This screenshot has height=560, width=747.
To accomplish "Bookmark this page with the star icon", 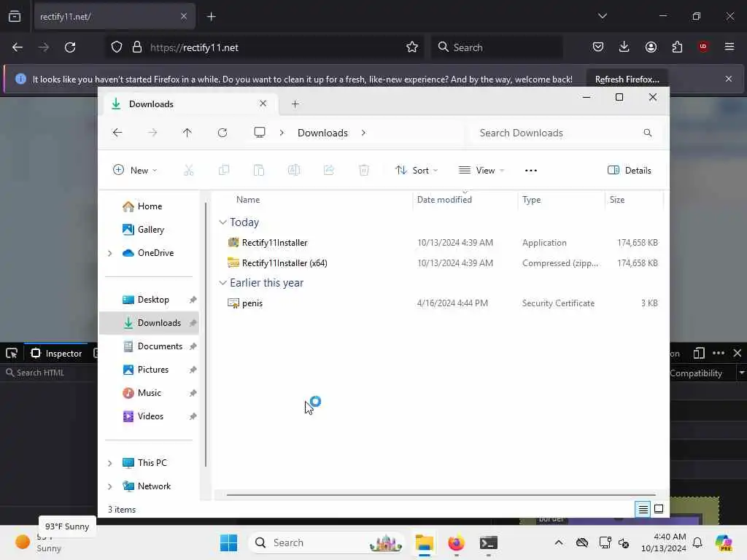I will 412,47.
